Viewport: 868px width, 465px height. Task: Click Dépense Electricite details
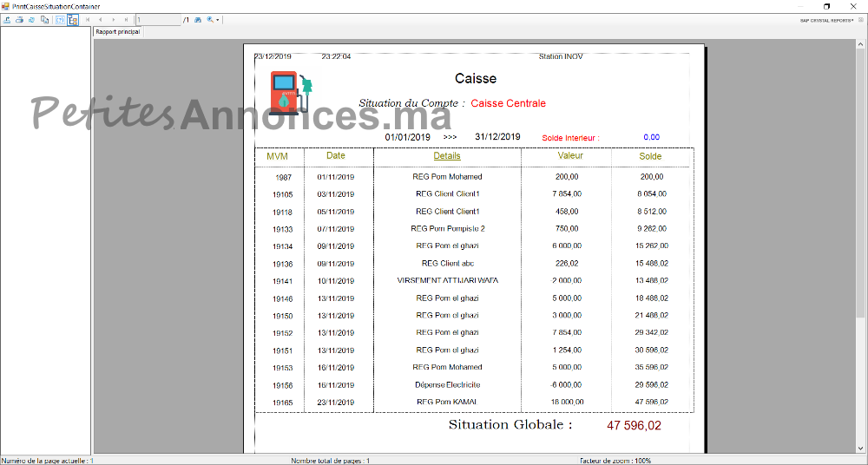(x=448, y=384)
